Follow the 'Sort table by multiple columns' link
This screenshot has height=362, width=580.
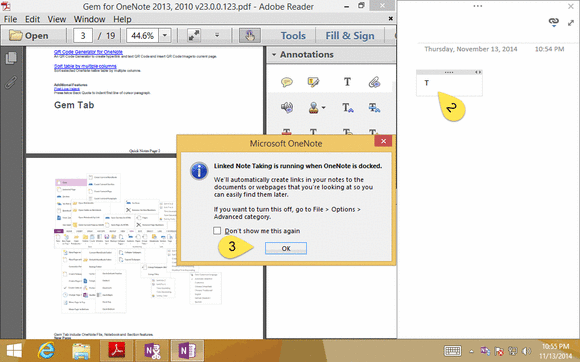(85, 66)
